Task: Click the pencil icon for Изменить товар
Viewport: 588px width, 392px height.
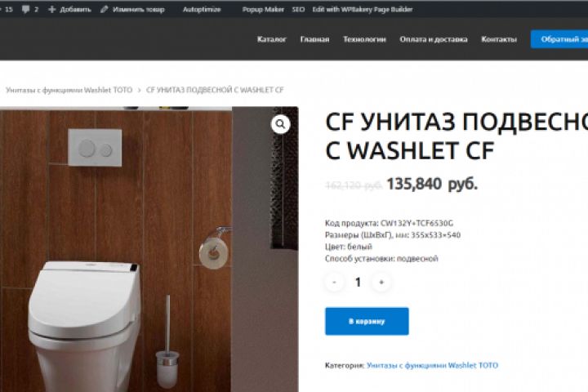Action: (105, 9)
